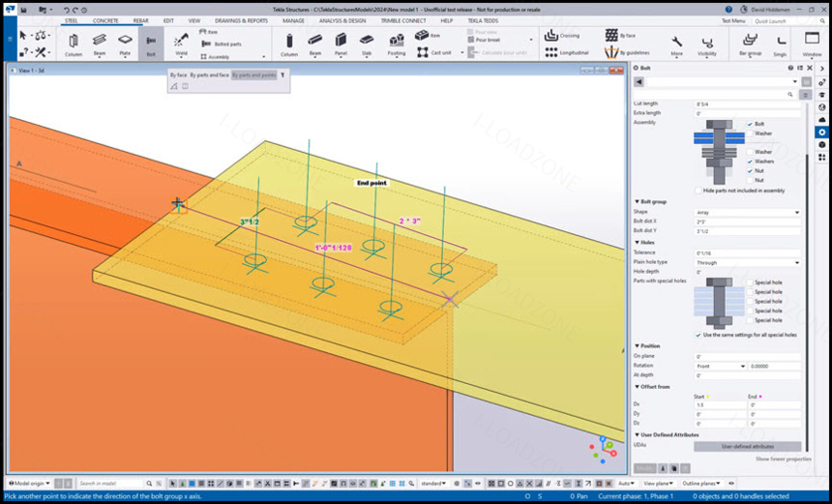Open the CONCRETE ribbon tab
Screen dimensions: 832x504
click(x=105, y=20)
